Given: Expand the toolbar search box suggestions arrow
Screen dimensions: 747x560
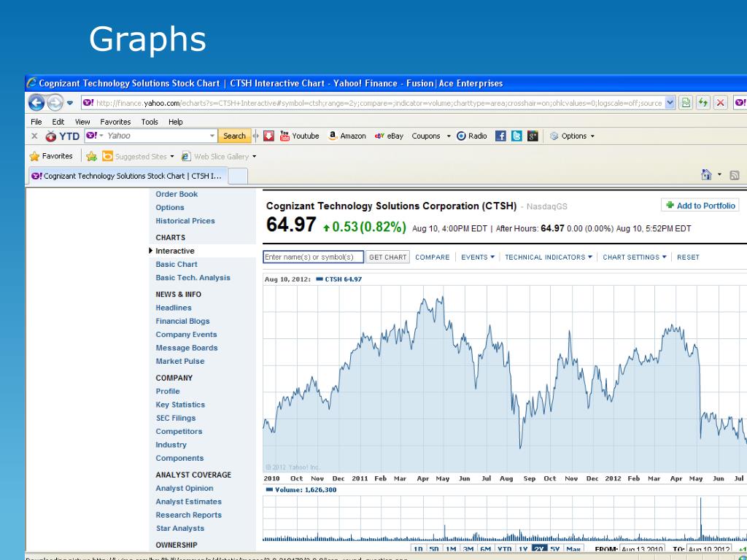Looking at the screenshot, I should [x=212, y=136].
